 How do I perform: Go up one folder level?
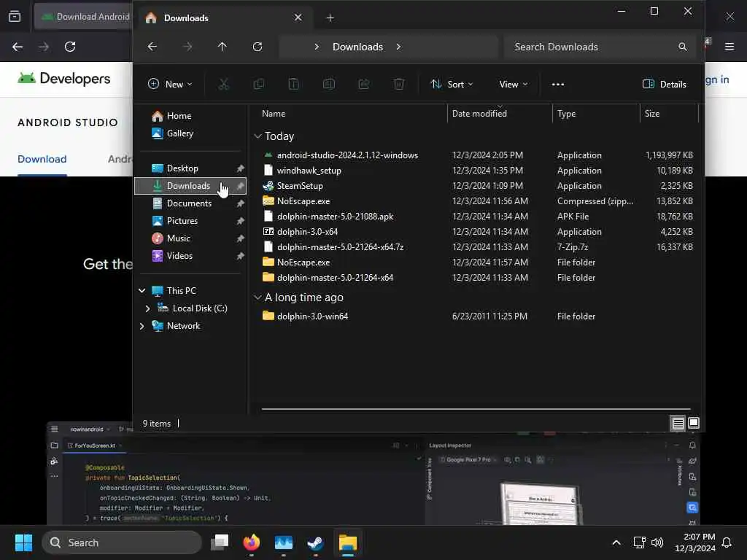pos(222,47)
